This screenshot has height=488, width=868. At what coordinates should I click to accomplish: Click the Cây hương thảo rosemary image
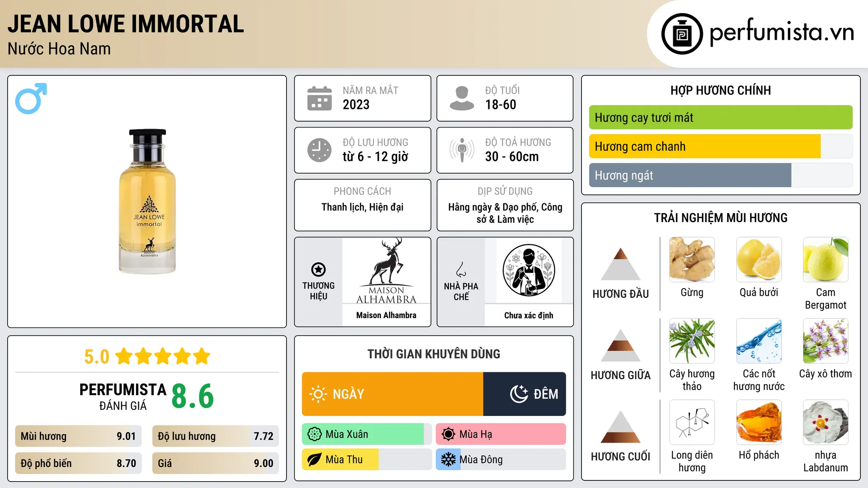click(692, 341)
